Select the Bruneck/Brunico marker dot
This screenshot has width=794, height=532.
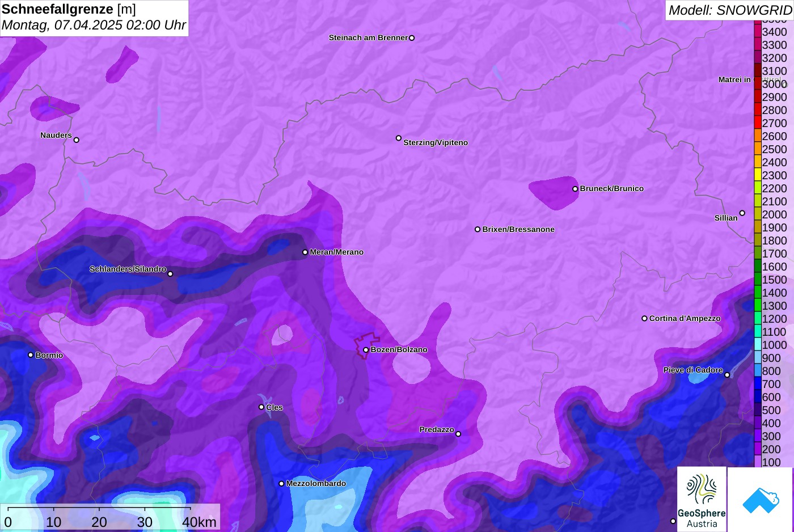pyautogui.click(x=575, y=189)
